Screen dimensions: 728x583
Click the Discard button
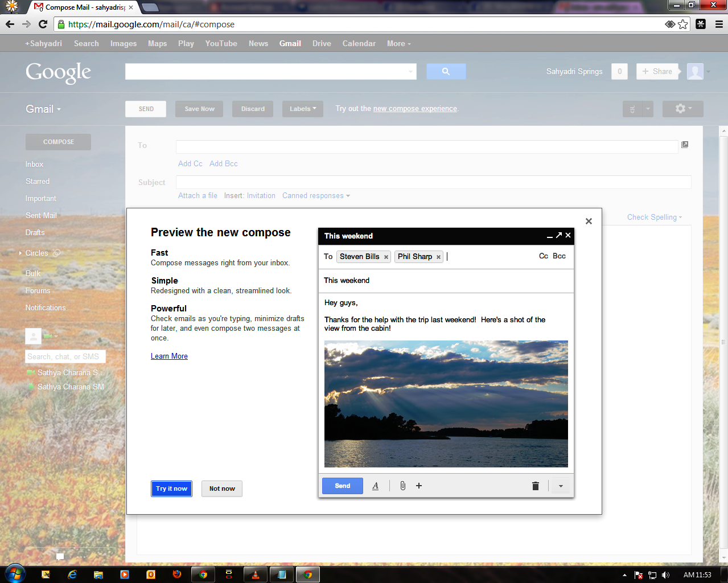click(253, 109)
